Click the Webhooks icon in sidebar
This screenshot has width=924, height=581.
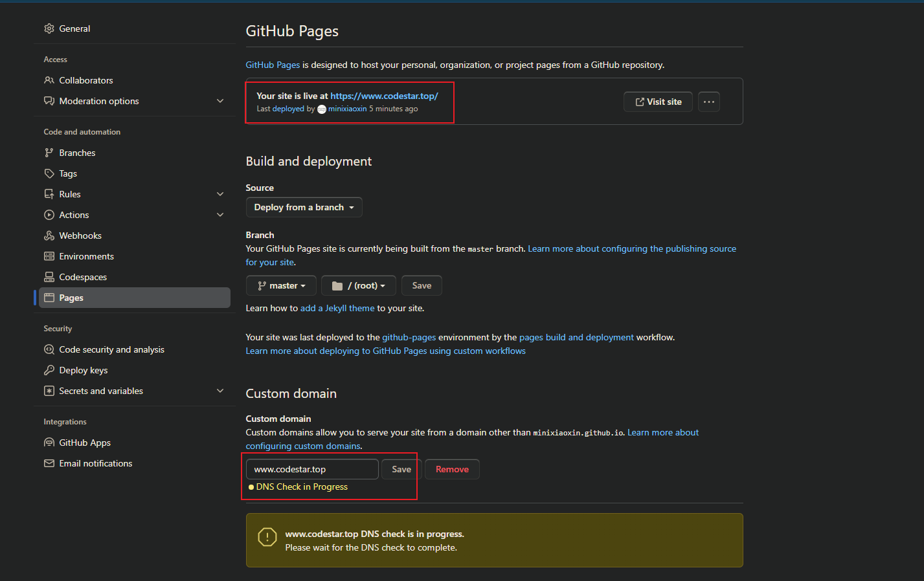(x=49, y=236)
